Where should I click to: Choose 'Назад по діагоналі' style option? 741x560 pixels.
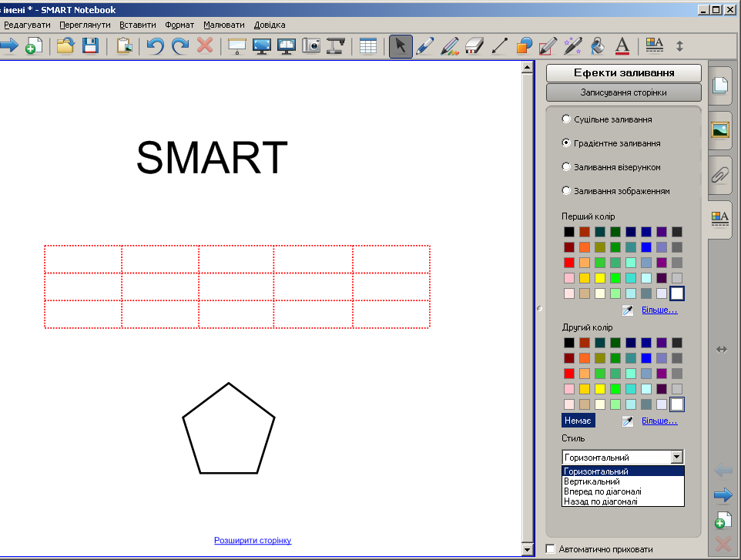[623, 501]
